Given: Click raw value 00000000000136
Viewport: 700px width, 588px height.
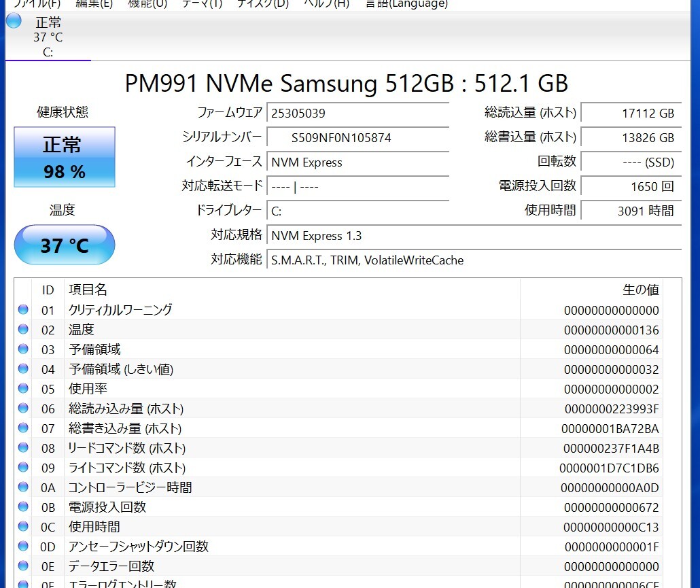Looking at the screenshot, I should coord(611,330).
